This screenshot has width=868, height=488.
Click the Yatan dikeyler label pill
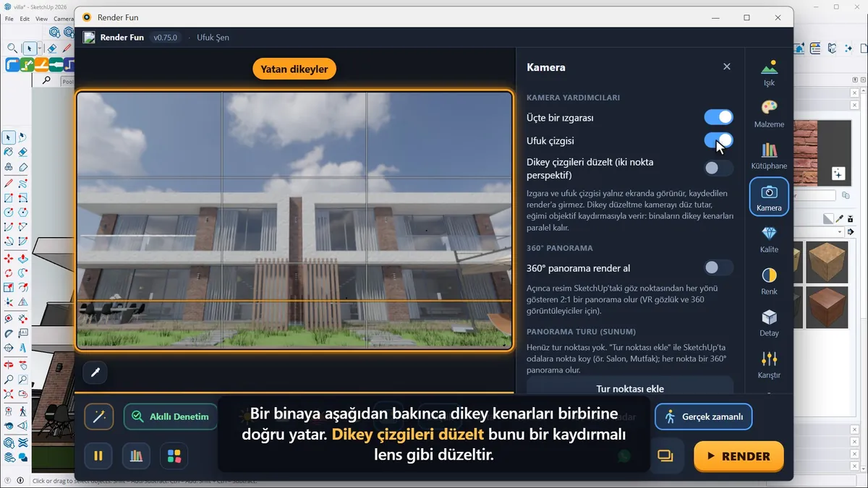coord(294,69)
